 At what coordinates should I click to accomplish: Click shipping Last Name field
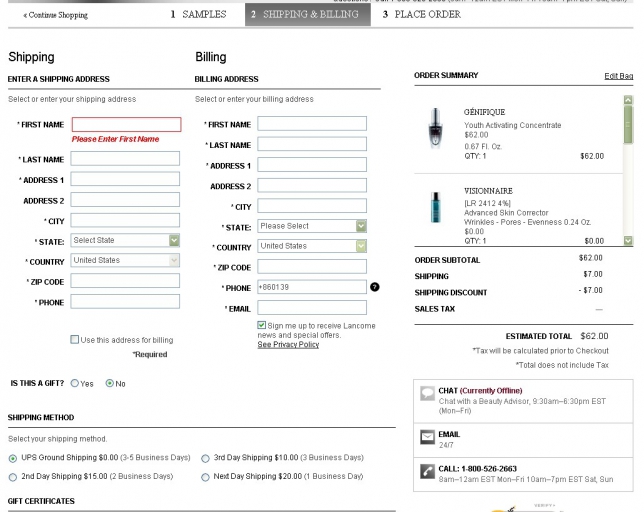125,158
